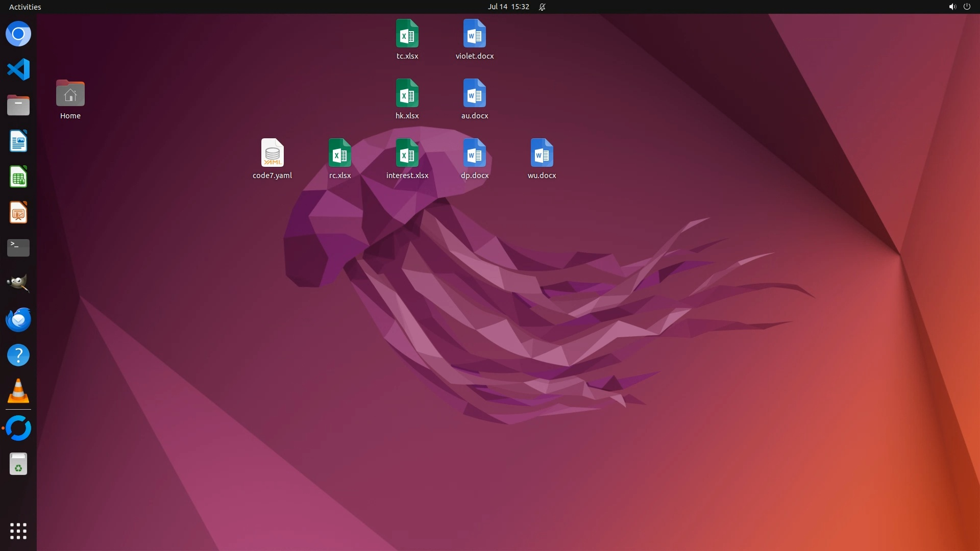The image size is (980, 551).
Task: Show Applications grid button
Action: 18,531
